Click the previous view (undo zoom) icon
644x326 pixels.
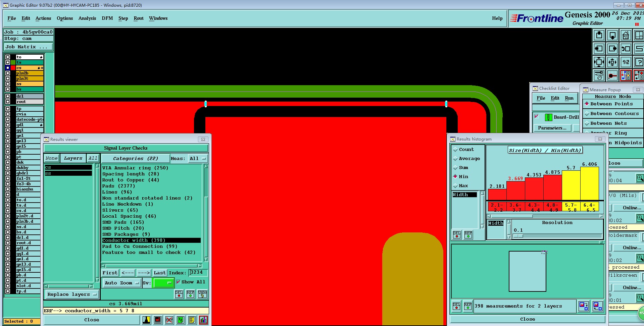point(626,49)
